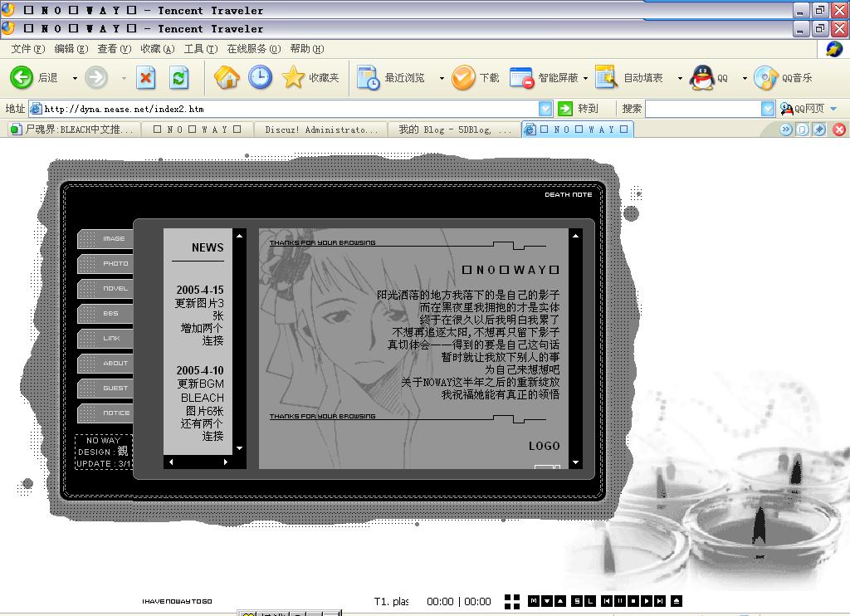Click the green Back arrow icon
This screenshot has height=616, width=850.
coord(22,77)
